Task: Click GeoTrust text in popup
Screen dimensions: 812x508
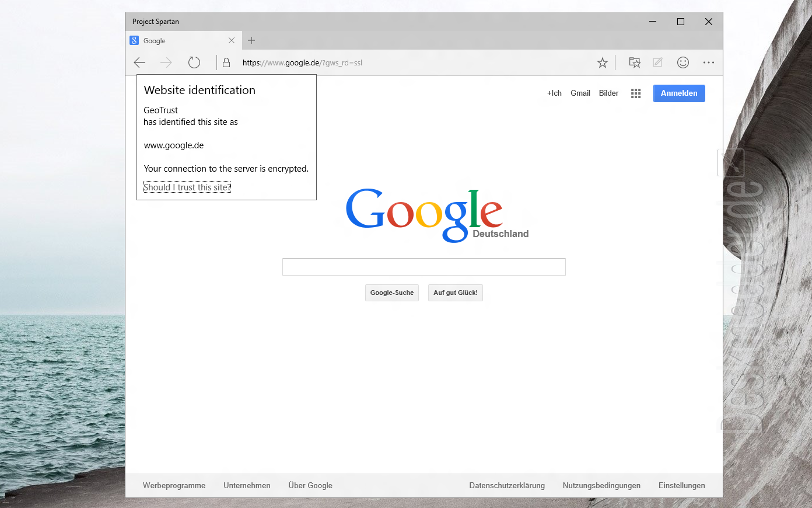Action: (x=161, y=110)
